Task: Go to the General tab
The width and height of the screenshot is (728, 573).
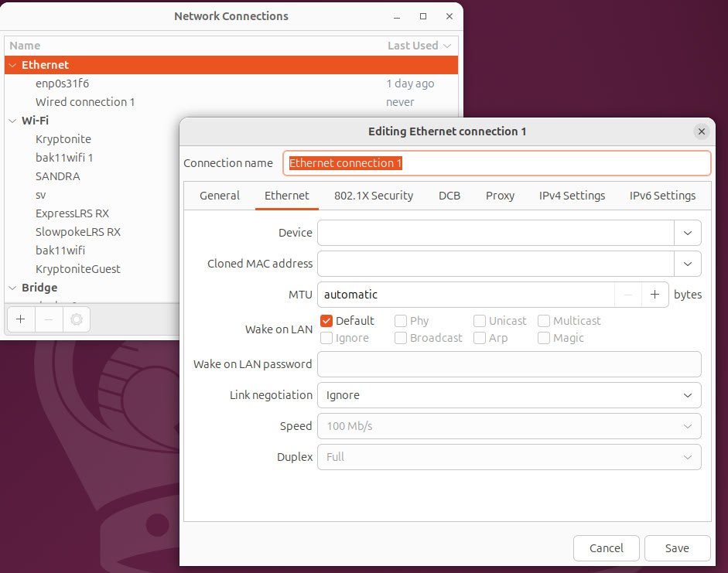Action: (x=220, y=196)
